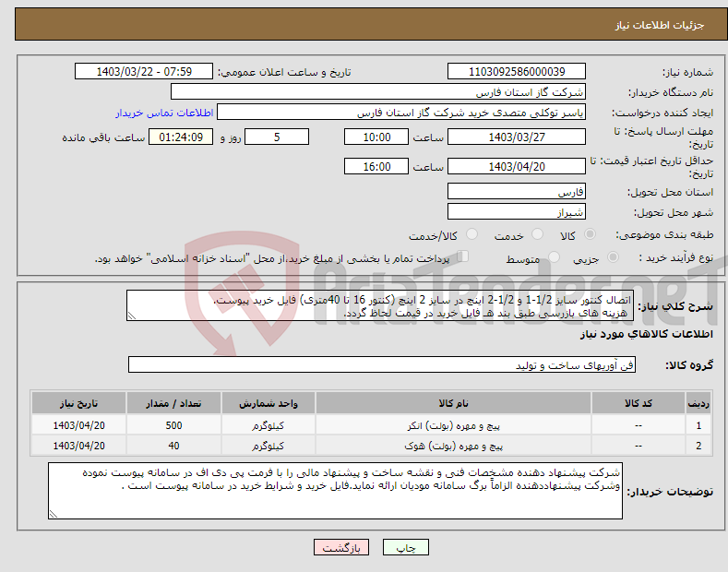
Task: Click the delivery province field فارس
Action: tap(517, 191)
